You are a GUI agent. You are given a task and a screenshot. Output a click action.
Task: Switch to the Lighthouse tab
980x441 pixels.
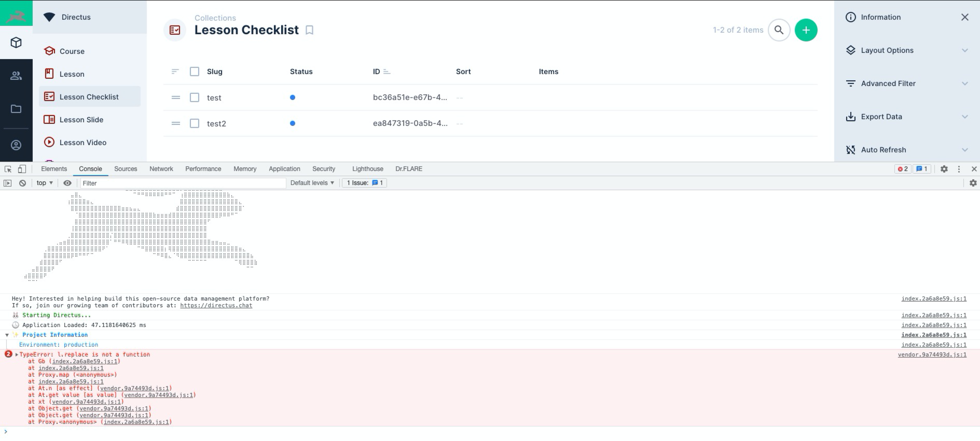368,169
